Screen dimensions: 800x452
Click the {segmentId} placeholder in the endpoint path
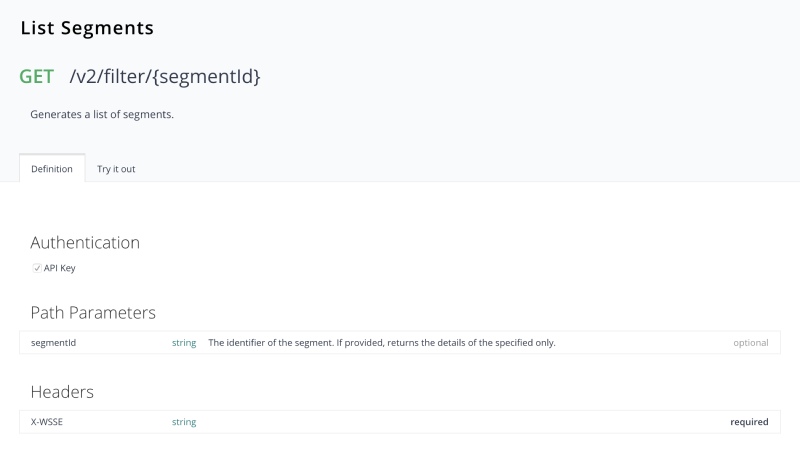click(x=216, y=76)
